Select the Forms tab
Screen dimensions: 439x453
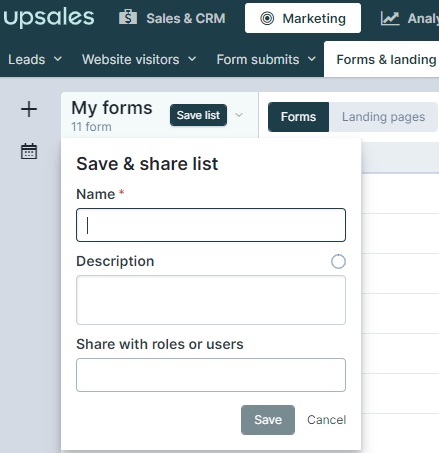click(298, 117)
